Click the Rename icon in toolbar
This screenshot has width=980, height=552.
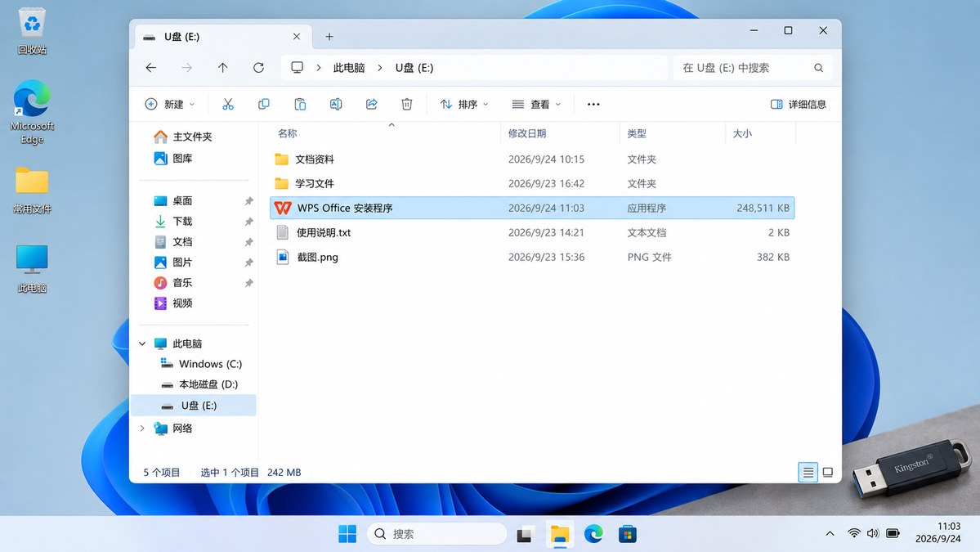point(336,105)
